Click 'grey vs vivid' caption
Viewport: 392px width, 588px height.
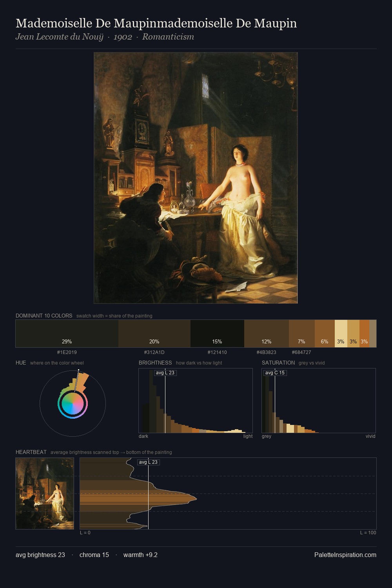pos(312,363)
